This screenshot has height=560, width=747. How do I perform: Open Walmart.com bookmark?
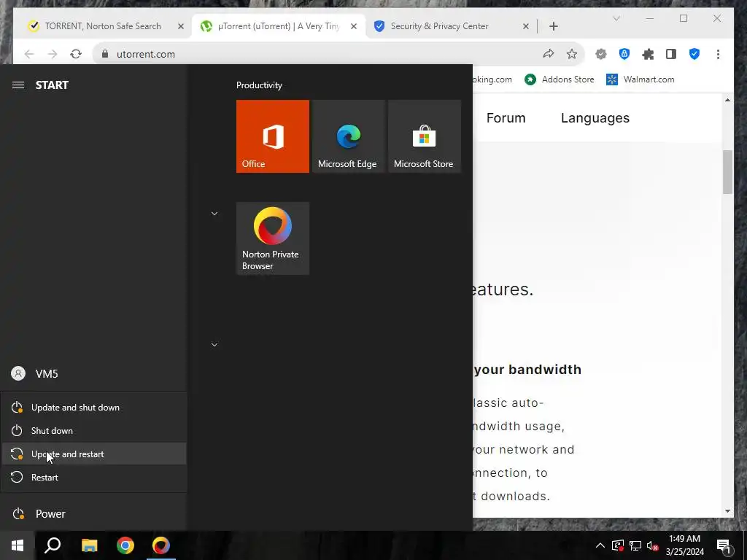click(640, 79)
